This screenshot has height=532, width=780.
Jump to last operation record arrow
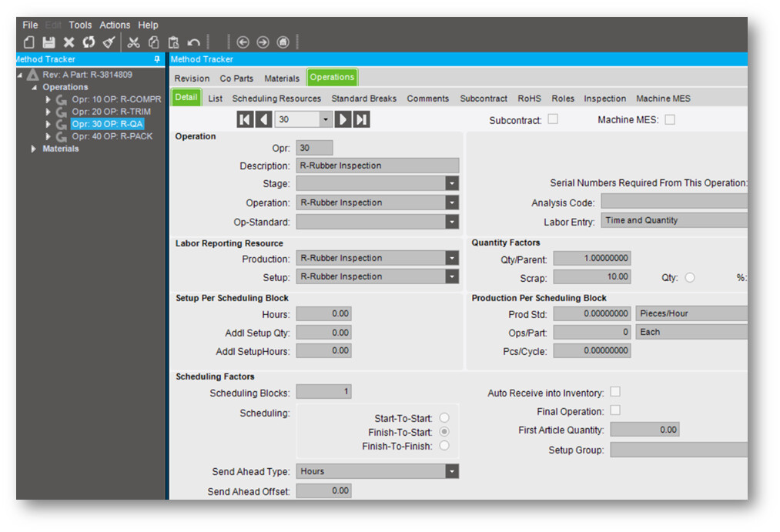[361, 119]
